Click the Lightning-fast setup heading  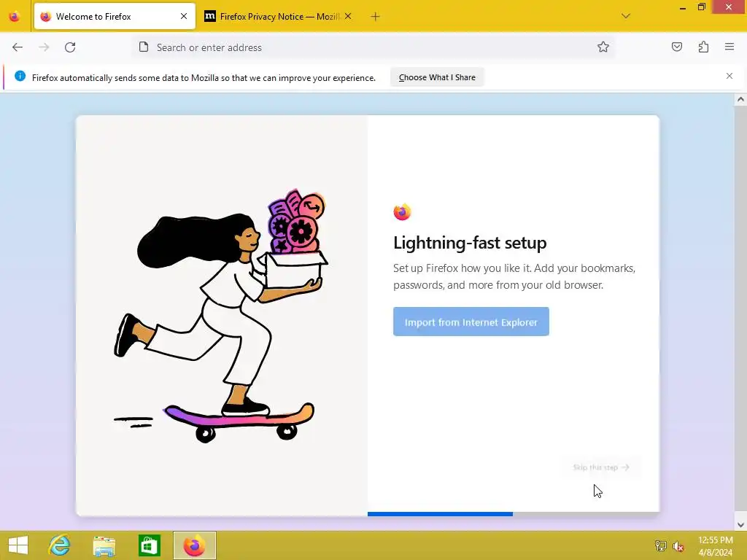point(470,243)
